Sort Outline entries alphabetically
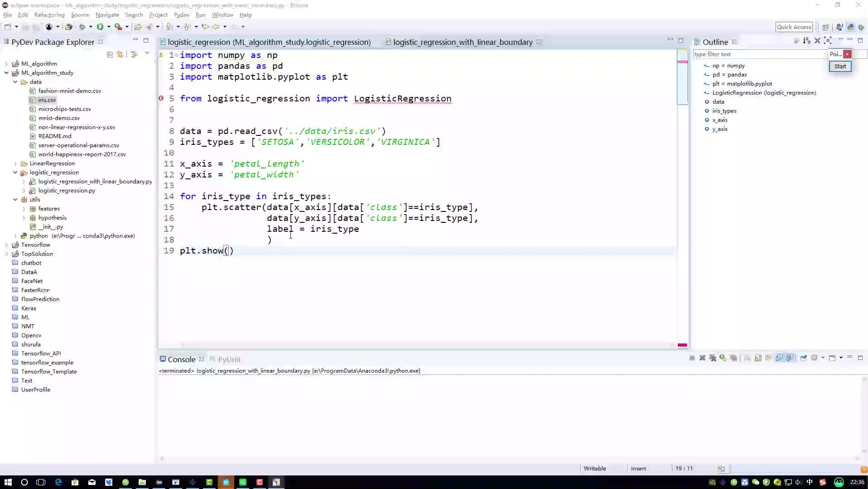The height and width of the screenshot is (489, 868). coord(806,41)
